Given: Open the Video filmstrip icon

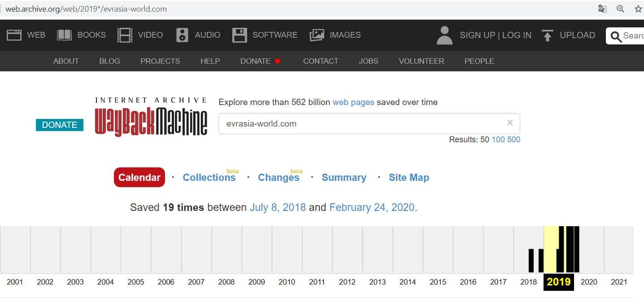Looking at the screenshot, I should click(125, 35).
